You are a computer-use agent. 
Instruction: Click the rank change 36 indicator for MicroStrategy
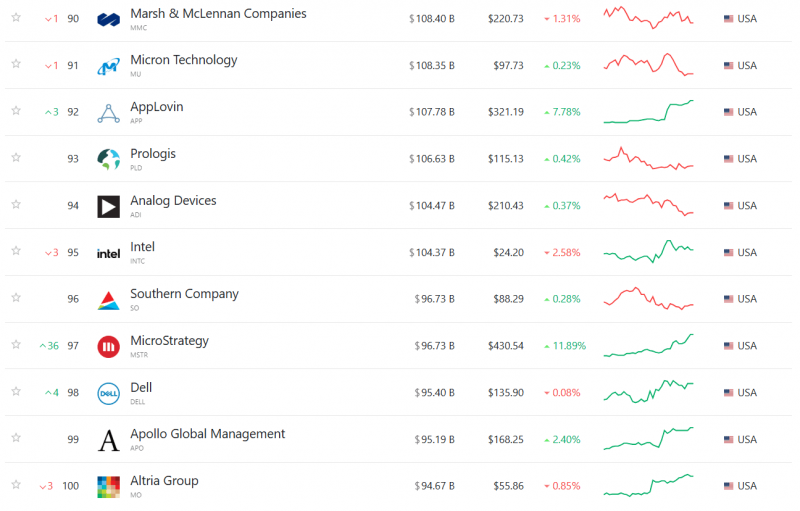[49, 346]
